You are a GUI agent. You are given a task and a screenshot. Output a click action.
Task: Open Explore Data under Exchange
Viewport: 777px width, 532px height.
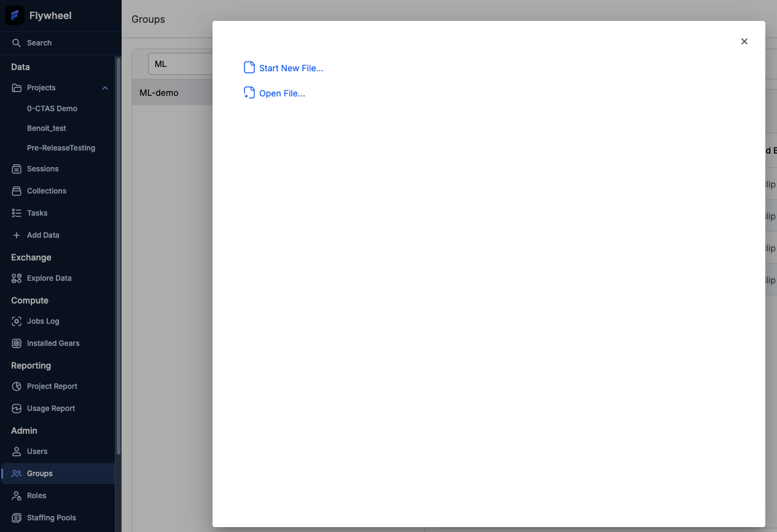[x=16, y=278]
